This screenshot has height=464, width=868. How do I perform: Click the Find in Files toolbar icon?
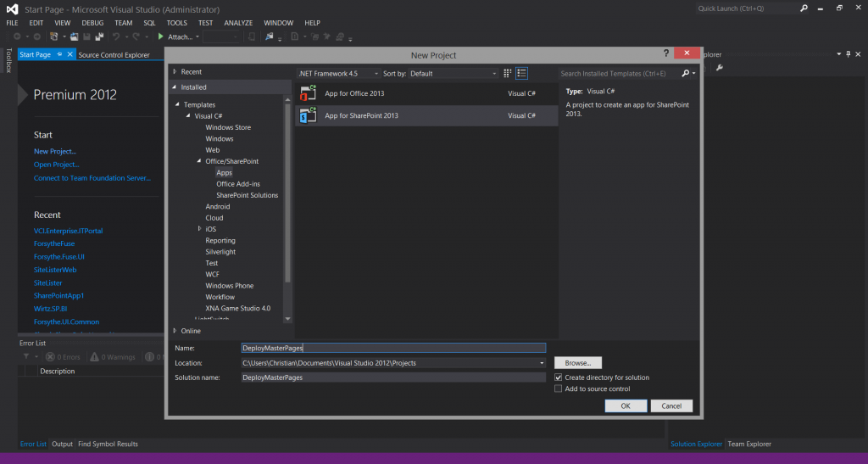click(x=269, y=36)
